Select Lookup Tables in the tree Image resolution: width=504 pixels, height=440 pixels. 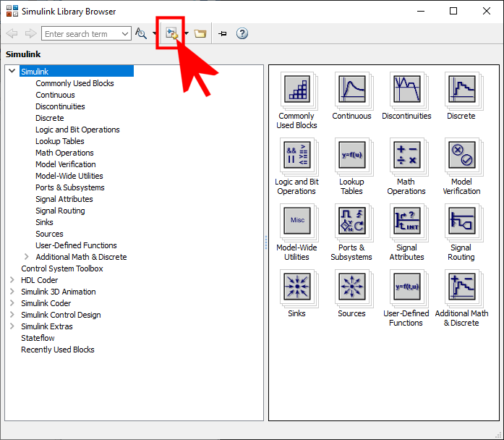coord(60,141)
